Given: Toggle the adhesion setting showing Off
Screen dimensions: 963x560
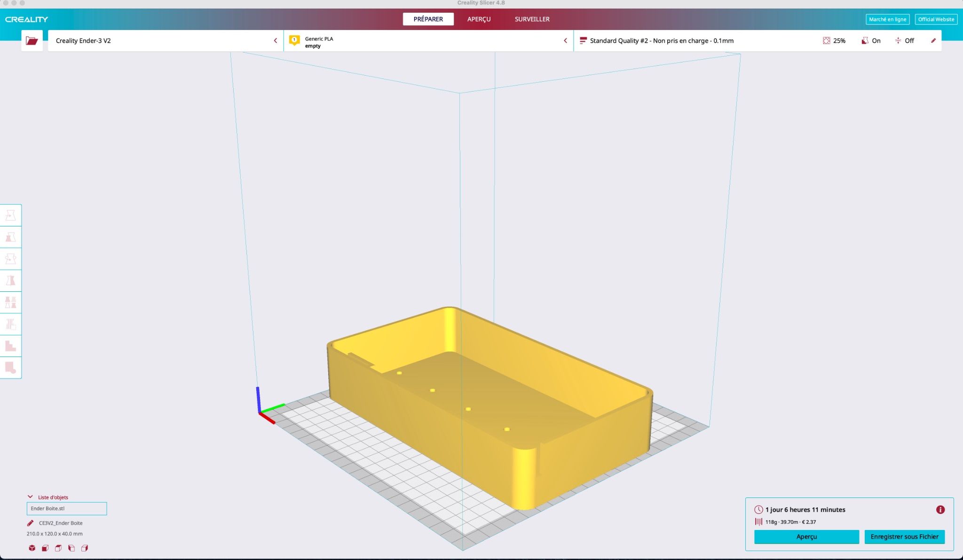Looking at the screenshot, I should pos(904,41).
